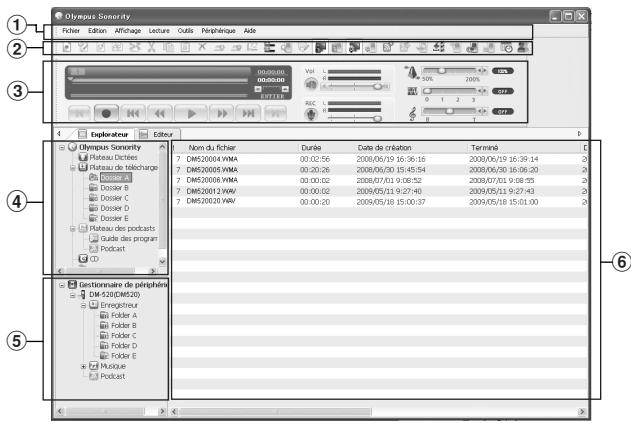Collapse the DM-520(DM520) device node

(x=73, y=295)
